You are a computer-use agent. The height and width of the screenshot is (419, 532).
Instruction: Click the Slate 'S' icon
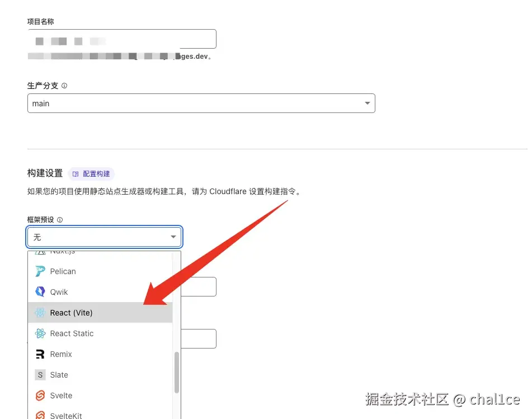coord(40,375)
